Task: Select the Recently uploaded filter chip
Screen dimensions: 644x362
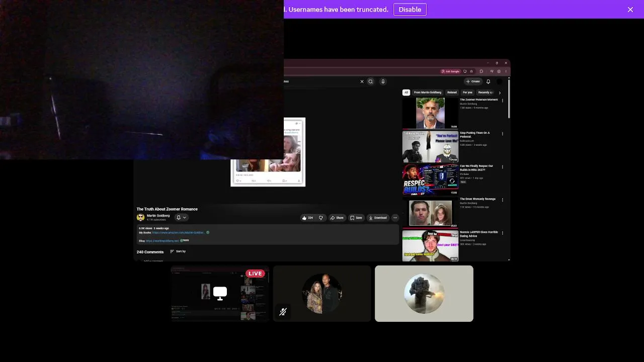Action: (486, 93)
